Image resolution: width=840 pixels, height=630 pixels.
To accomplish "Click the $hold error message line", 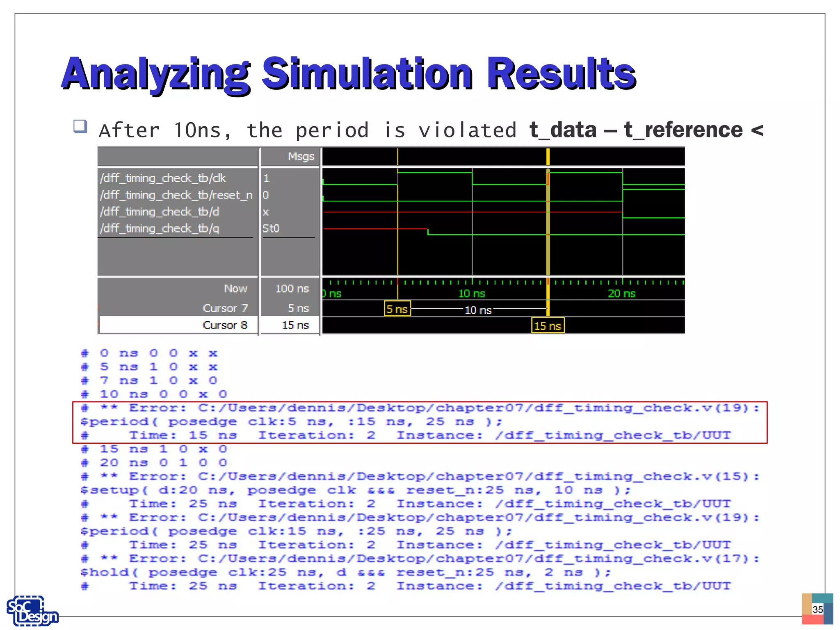I will click(345, 572).
